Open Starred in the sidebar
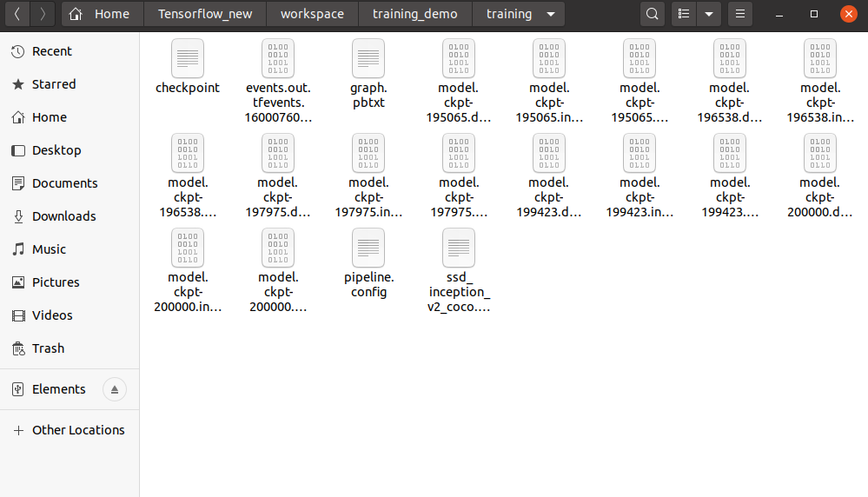The width and height of the screenshot is (868, 497). coord(54,84)
